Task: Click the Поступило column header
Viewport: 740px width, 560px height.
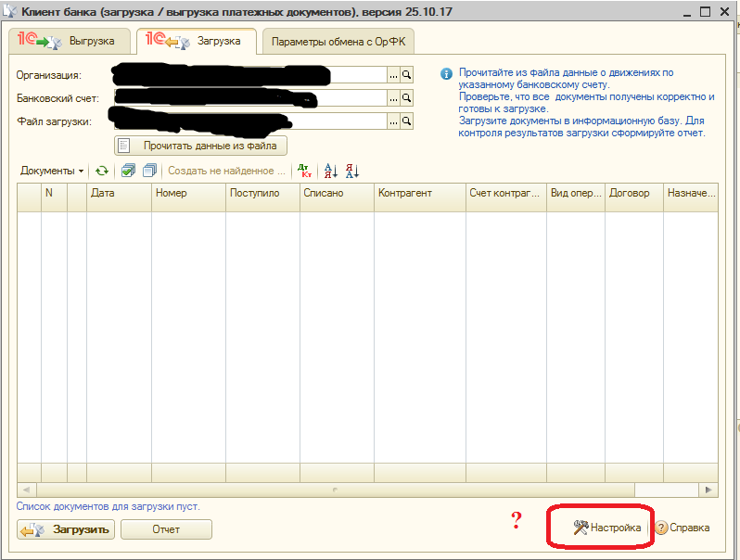Action: click(x=262, y=197)
